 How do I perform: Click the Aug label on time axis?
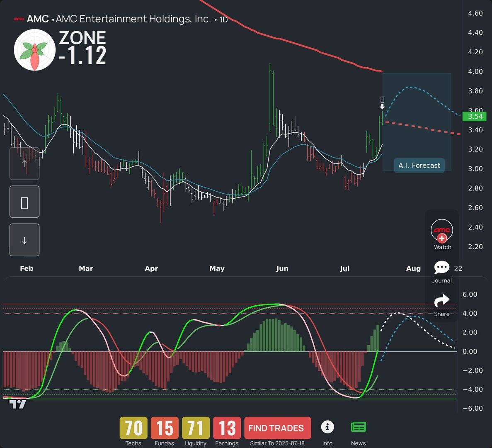(413, 268)
